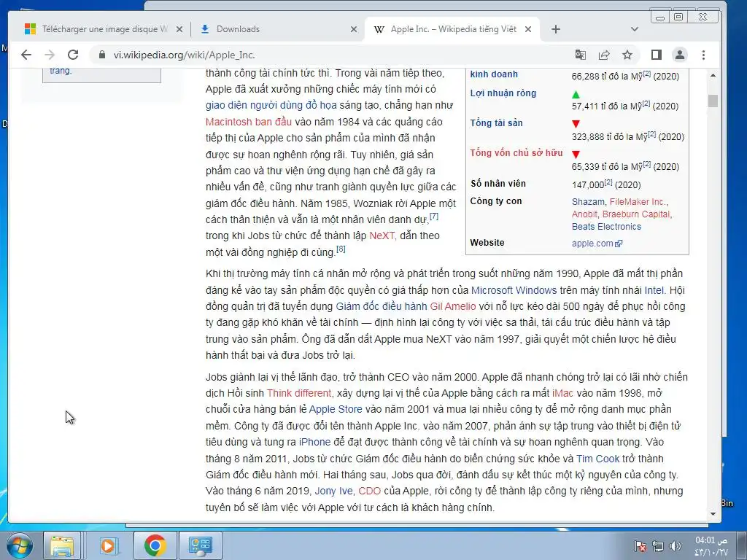Open the Tim Cook link
The height and width of the screenshot is (560, 747).
point(598,459)
